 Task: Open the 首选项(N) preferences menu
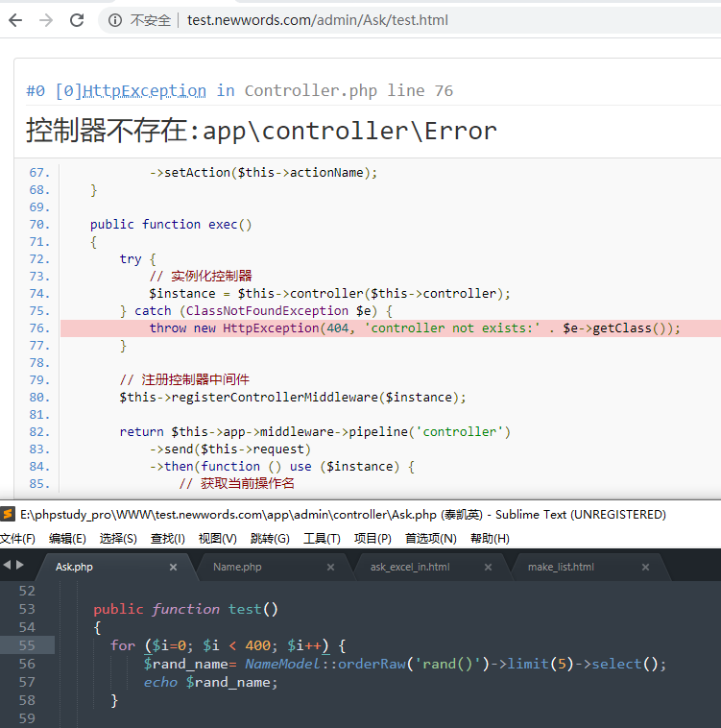pyautogui.click(x=430, y=539)
